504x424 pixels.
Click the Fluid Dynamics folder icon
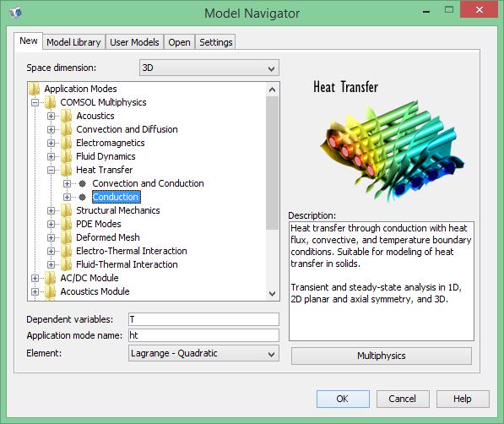click(x=66, y=156)
